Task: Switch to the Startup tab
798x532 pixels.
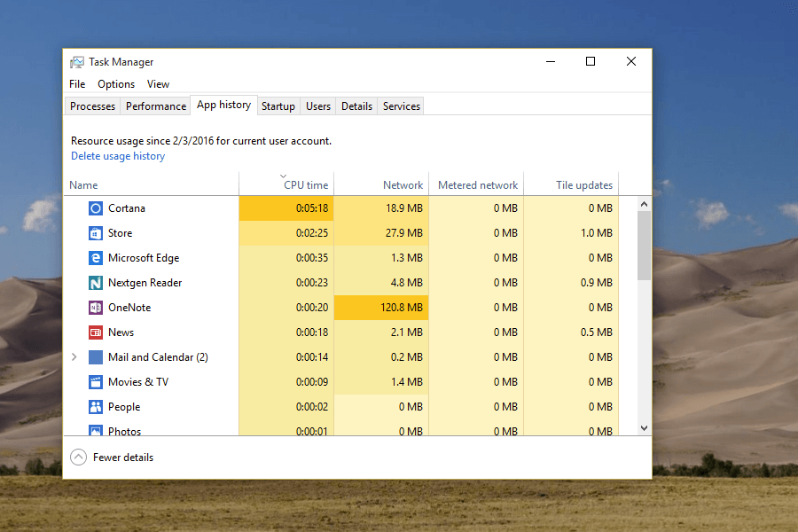Action: pos(278,106)
